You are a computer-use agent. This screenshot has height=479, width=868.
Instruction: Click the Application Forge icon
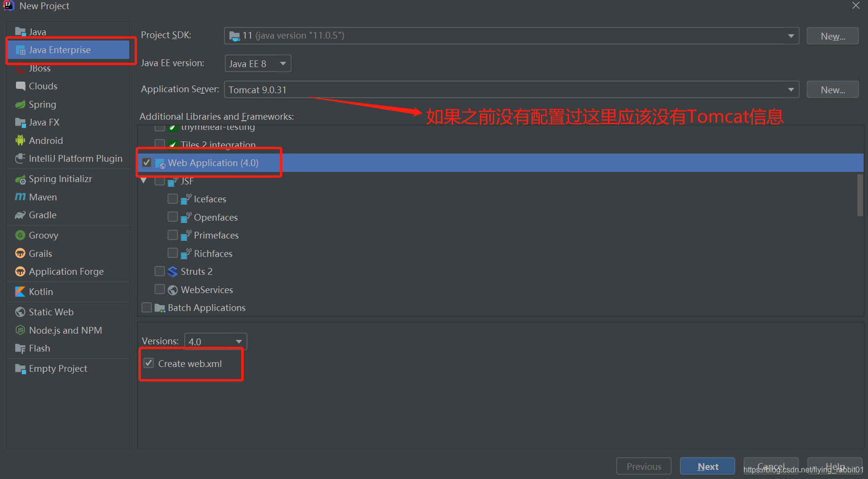(x=20, y=271)
